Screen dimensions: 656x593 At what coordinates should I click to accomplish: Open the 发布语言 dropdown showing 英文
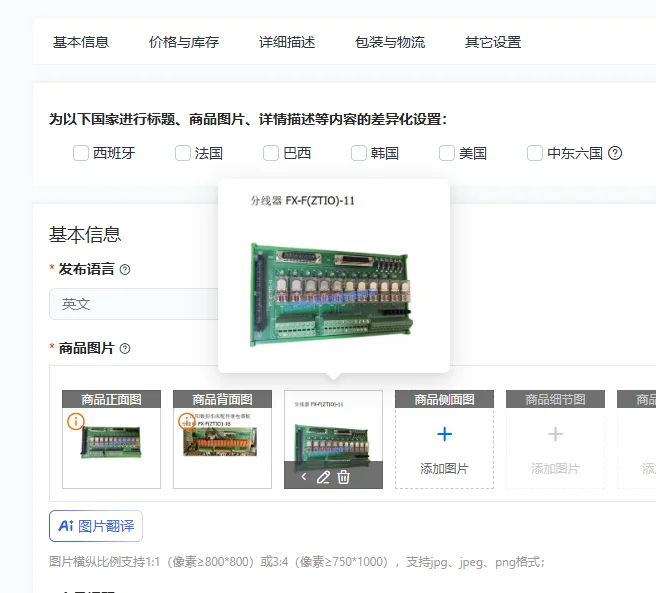pos(134,304)
